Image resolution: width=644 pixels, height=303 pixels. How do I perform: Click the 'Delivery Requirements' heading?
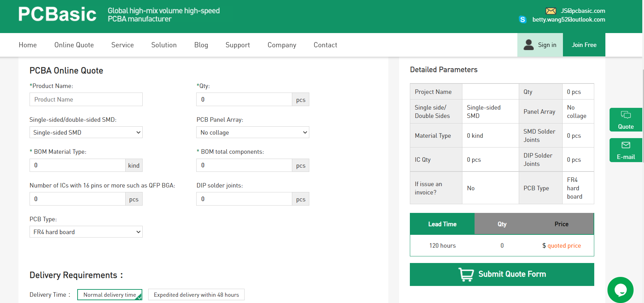[x=76, y=275]
